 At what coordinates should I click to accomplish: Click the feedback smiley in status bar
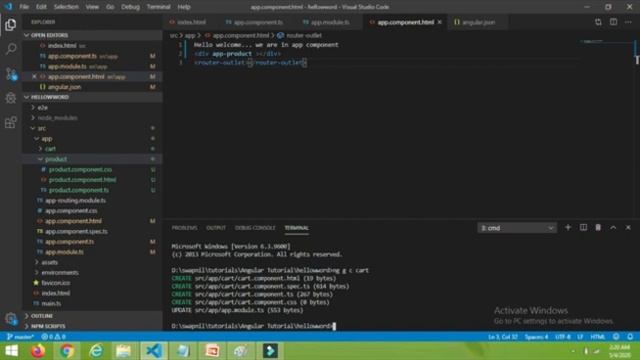click(616, 337)
